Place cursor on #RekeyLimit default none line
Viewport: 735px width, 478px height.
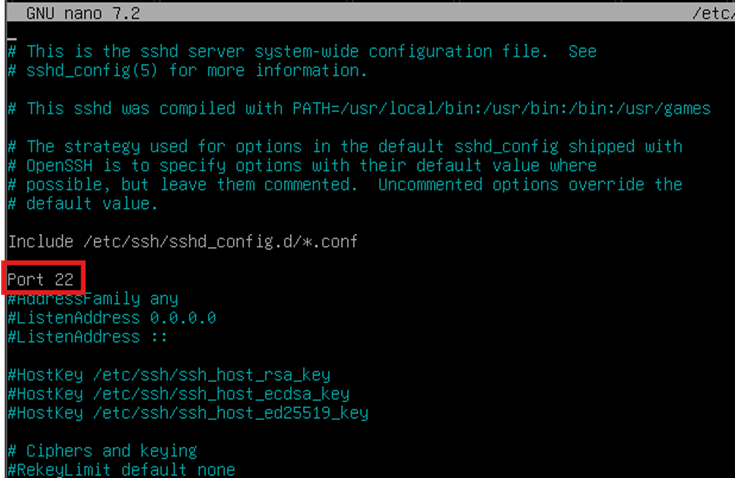click(x=121, y=470)
